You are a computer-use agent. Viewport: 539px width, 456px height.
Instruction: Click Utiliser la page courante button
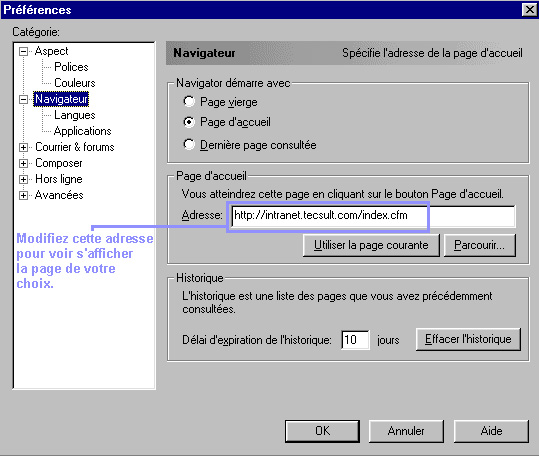coord(371,245)
